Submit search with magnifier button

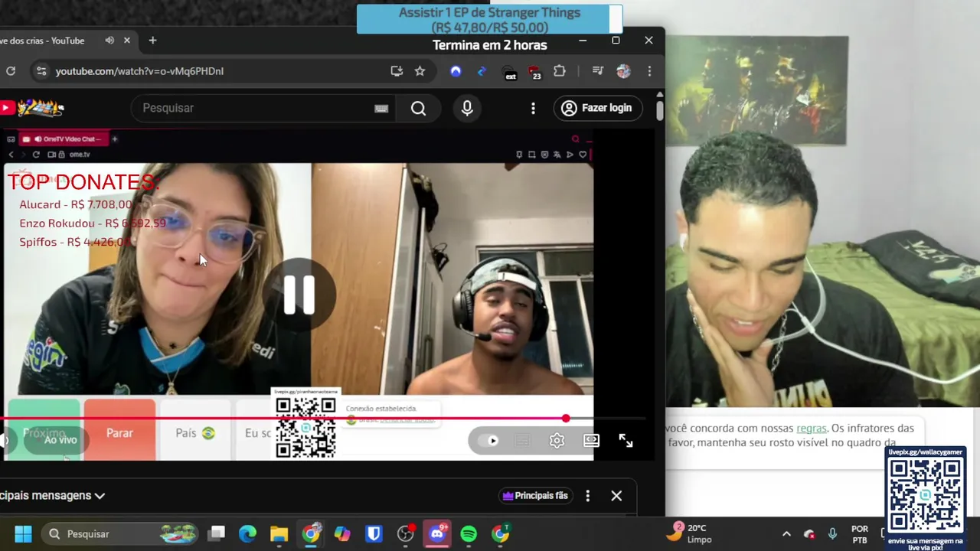418,108
